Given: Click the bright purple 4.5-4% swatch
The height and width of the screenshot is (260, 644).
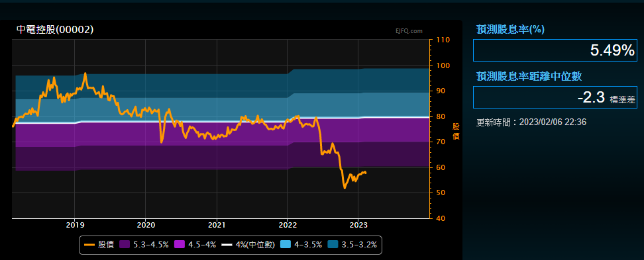Looking at the screenshot, I should click(179, 245).
